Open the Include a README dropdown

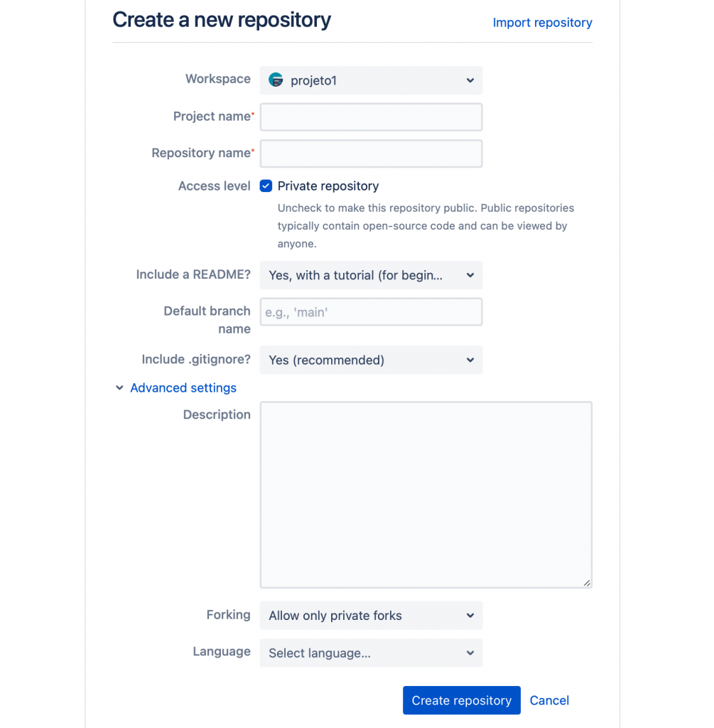(371, 275)
